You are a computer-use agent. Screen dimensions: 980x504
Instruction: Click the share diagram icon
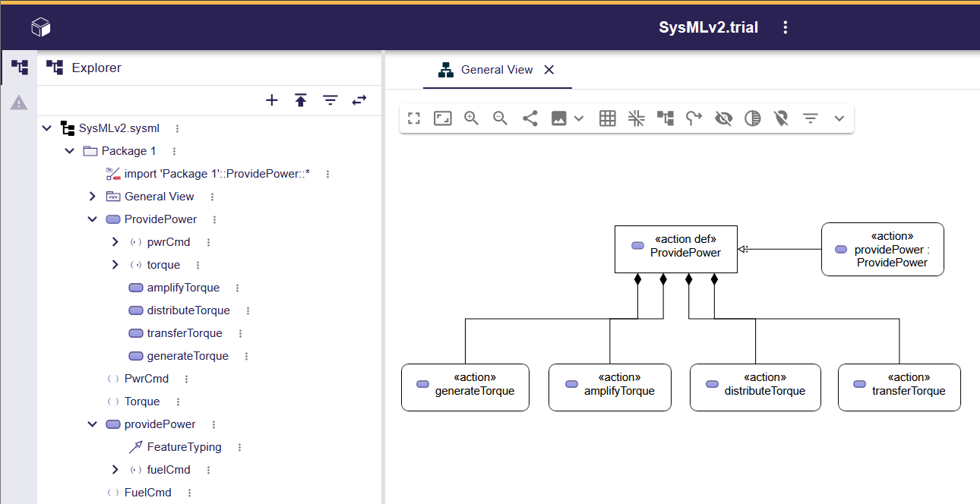coord(530,118)
